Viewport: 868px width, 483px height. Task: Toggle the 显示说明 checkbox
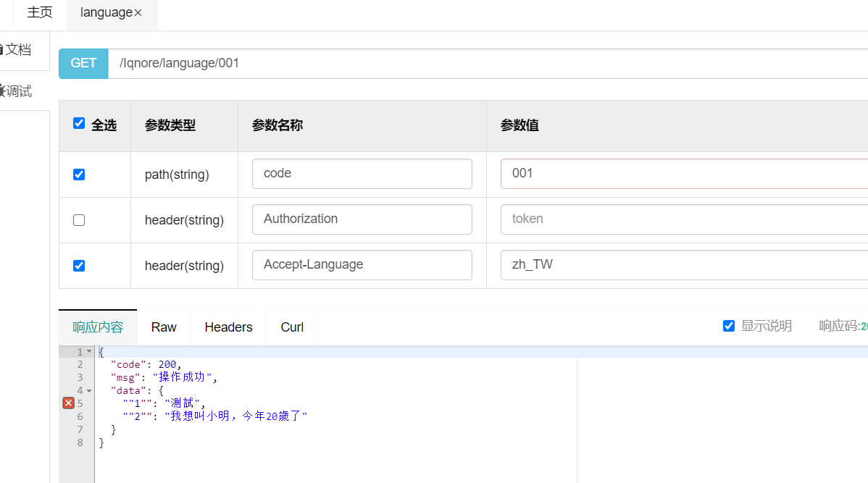[x=729, y=327]
